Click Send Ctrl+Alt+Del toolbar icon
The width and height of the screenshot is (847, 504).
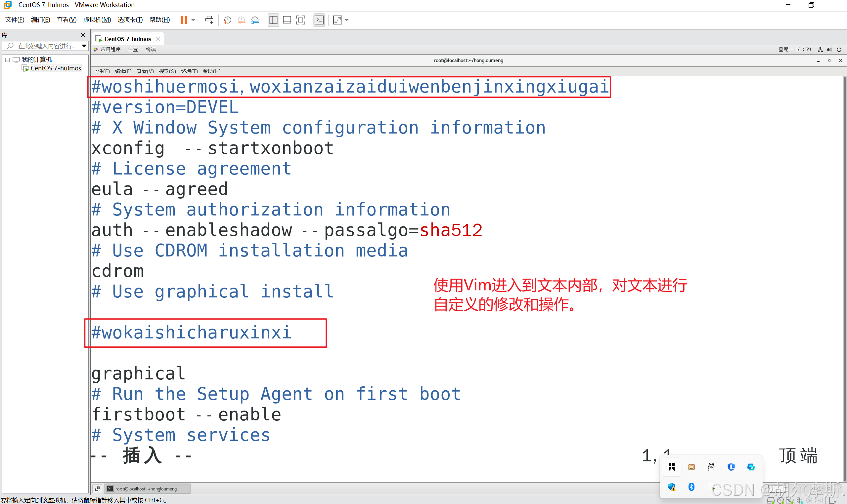click(209, 20)
